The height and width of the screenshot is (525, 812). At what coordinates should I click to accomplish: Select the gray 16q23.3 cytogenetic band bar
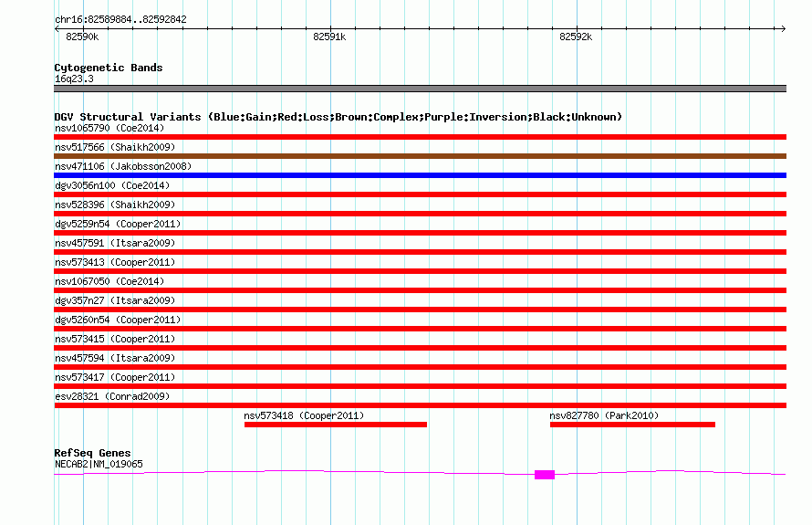(x=420, y=89)
